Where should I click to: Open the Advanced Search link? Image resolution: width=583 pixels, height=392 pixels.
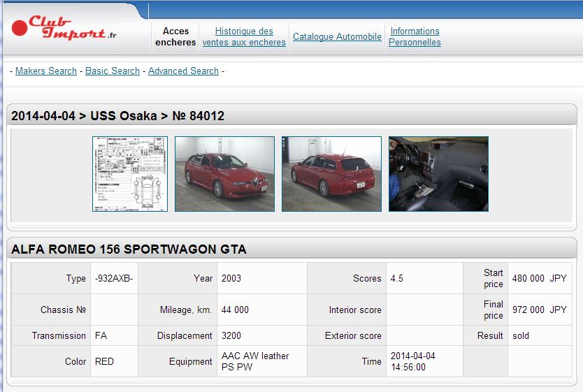pyautogui.click(x=183, y=71)
